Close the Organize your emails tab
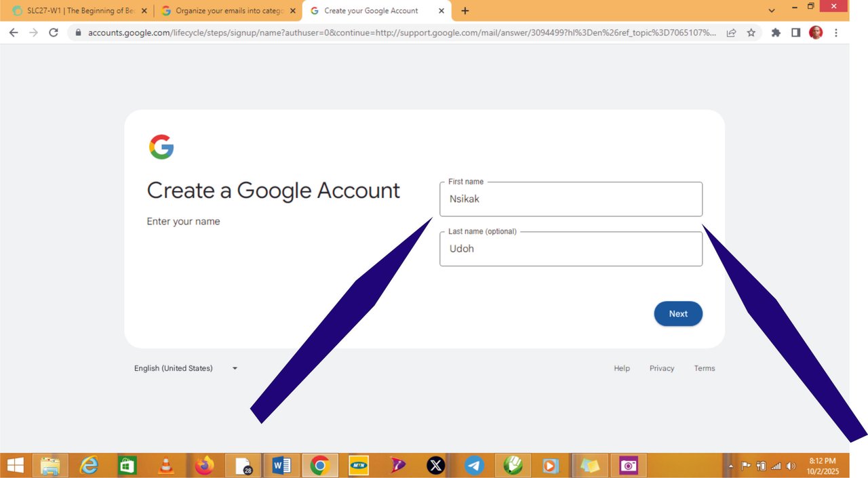 293,11
